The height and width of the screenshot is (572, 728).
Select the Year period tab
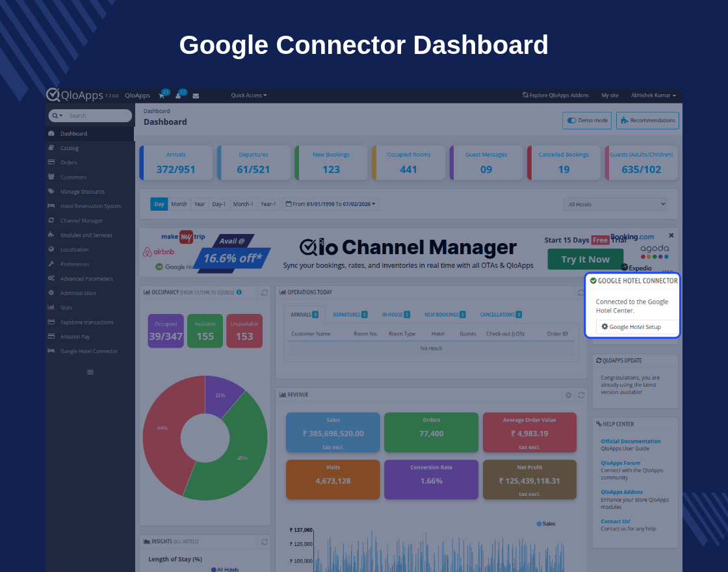[x=200, y=204]
